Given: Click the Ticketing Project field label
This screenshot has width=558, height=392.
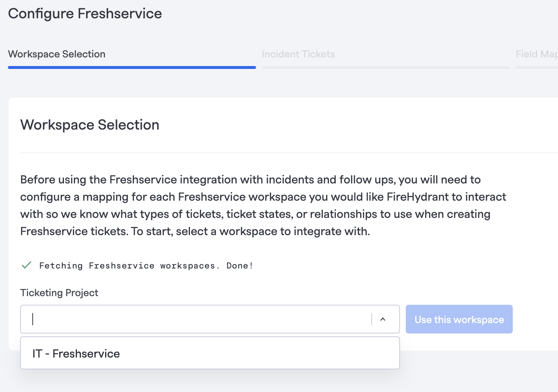Looking at the screenshot, I should pos(59,293).
